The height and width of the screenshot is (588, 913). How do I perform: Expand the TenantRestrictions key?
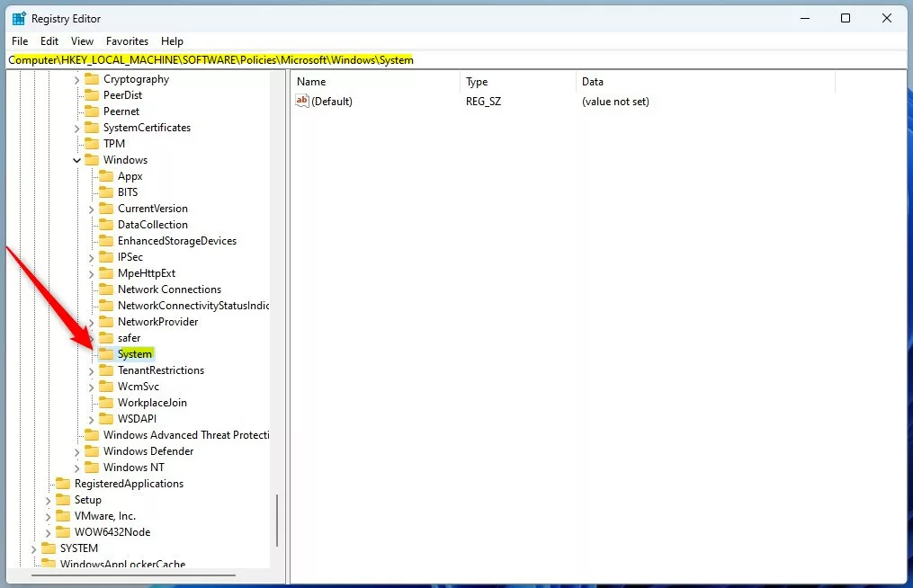[x=92, y=370]
